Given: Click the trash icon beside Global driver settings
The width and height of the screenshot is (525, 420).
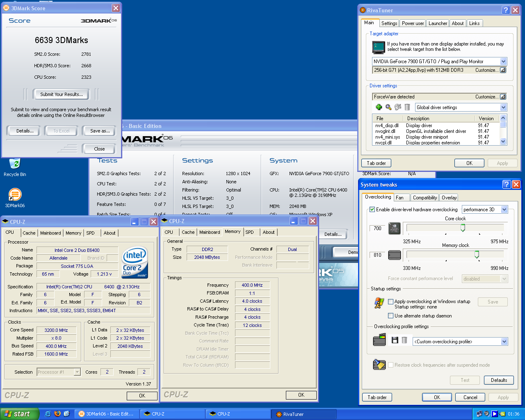Looking at the screenshot, I should tap(407, 107).
